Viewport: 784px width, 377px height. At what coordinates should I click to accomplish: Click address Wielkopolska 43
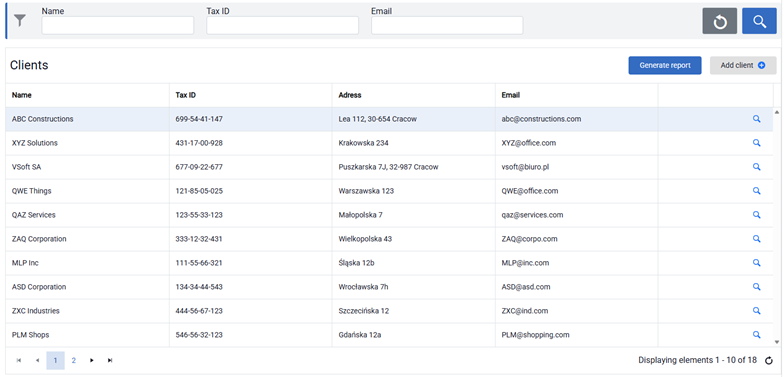click(365, 239)
